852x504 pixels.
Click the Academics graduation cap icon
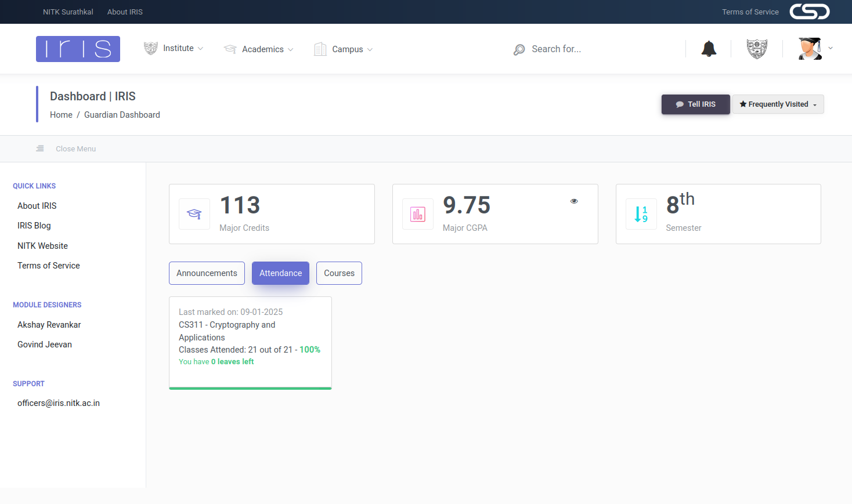(x=230, y=49)
